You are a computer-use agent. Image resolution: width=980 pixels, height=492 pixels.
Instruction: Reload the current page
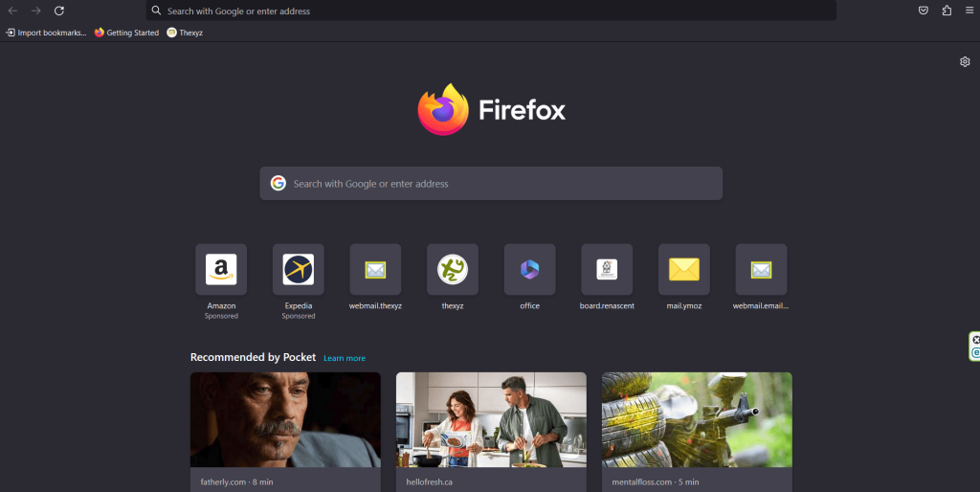58,11
